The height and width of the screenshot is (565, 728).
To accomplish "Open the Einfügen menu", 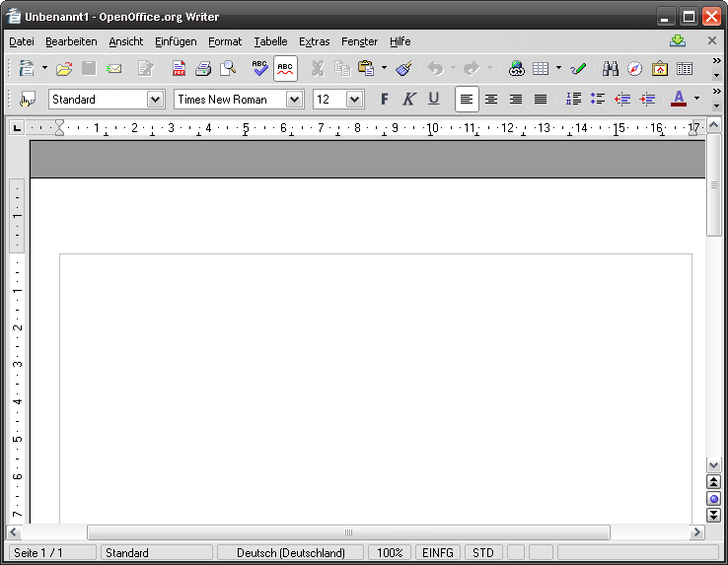I will (176, 41).
